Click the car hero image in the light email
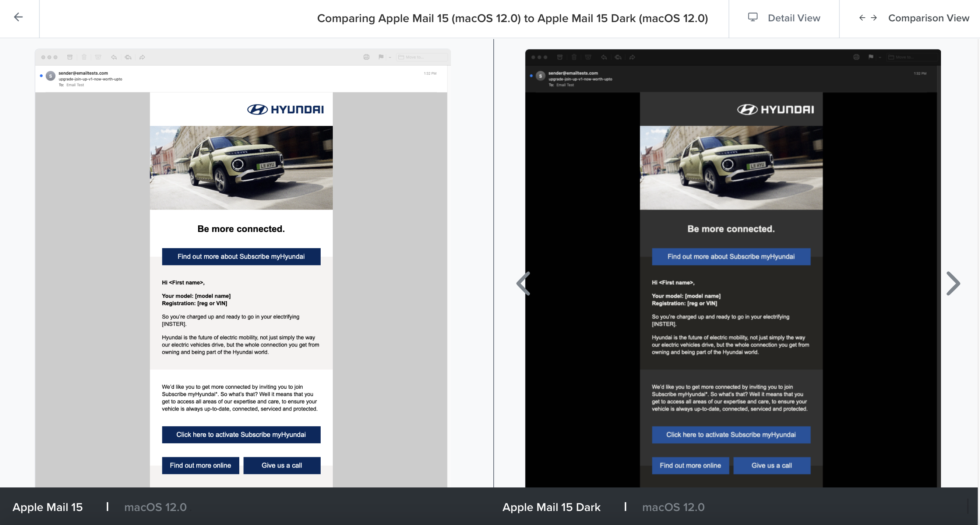 [241, 168]
